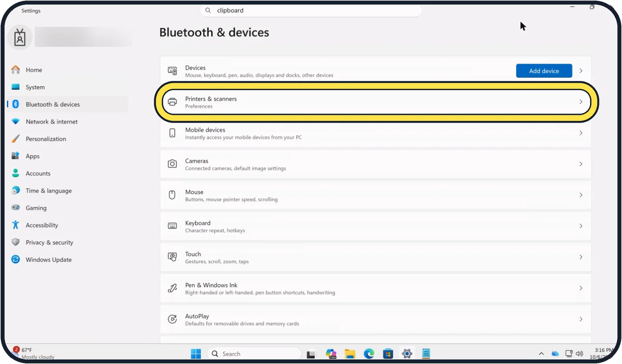Click the Personalization paintbrush icon
622x364 pixels.
16,139
